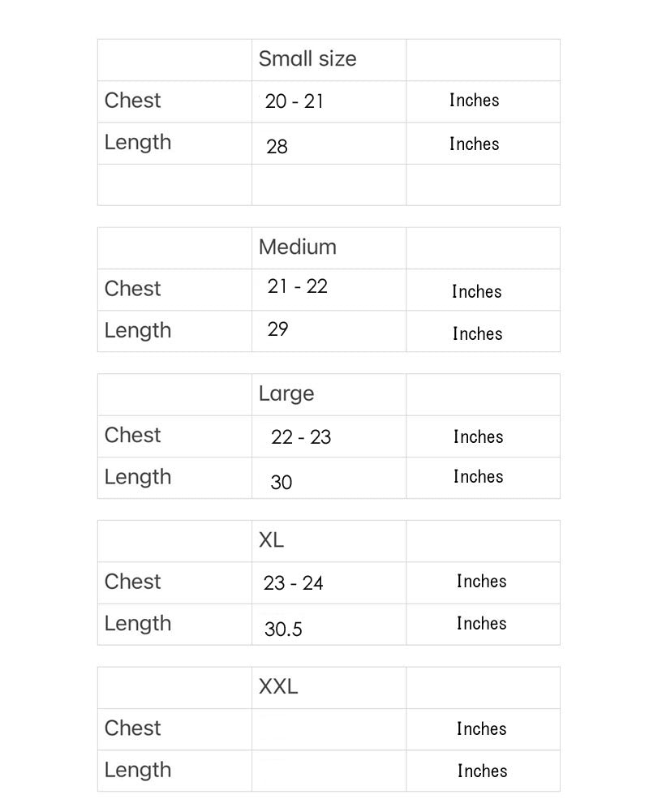649x812 pixels.
Task: Click the Length label in Medium table
Action: [138, 331]
